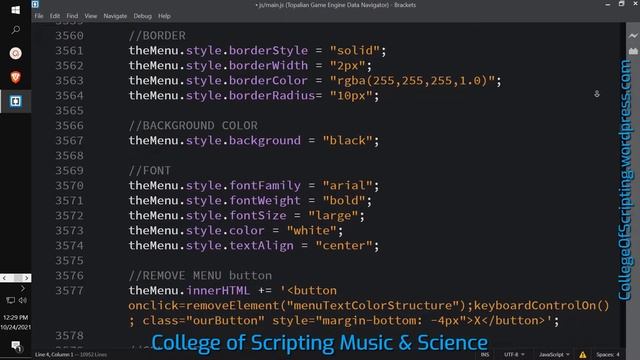Image resolution: width=640 pixels, height=360 pixels.
Task: Open the Help menu
Action: pyautogui.click(x=164, y=16)
